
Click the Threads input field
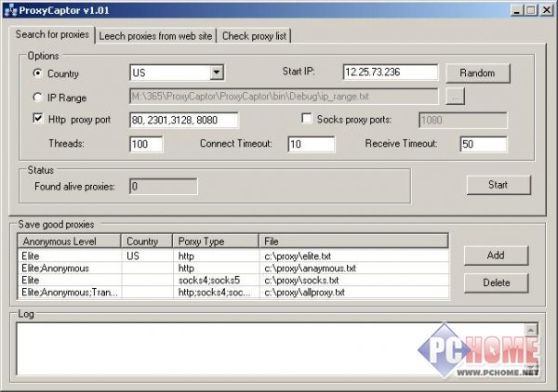click(x=146, y=144)
